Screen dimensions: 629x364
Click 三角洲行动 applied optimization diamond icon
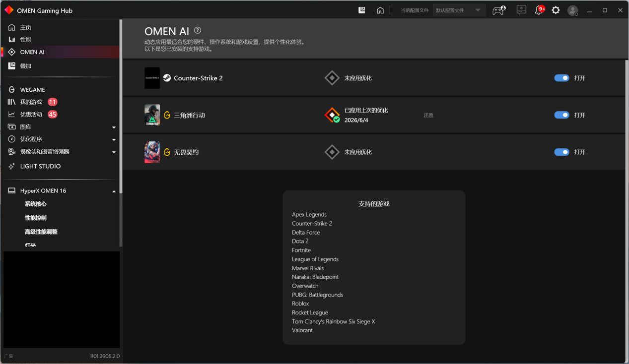(x=332, y=115)
